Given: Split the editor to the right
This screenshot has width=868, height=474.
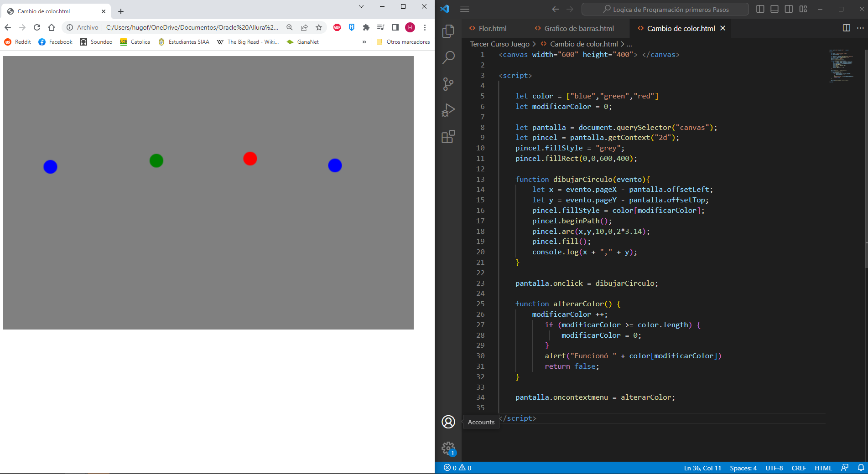Looking at the screenshot, I should tap(847, 28).
